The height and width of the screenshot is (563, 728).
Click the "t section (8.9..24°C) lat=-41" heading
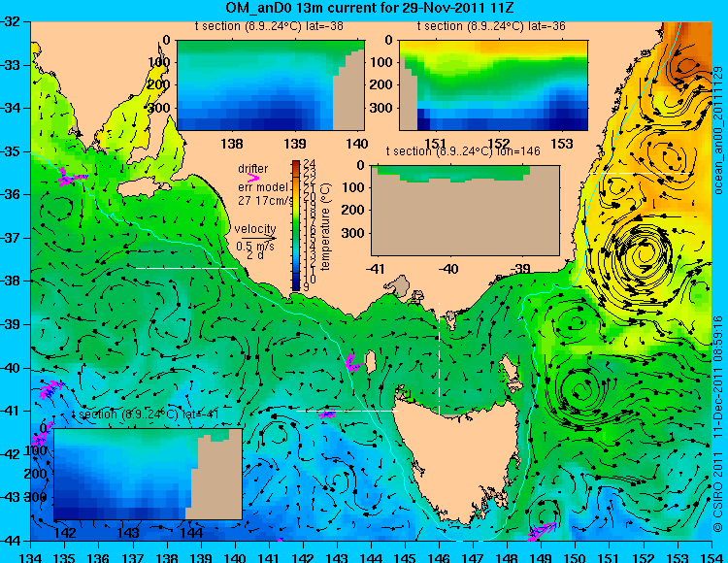click(146, 414)
